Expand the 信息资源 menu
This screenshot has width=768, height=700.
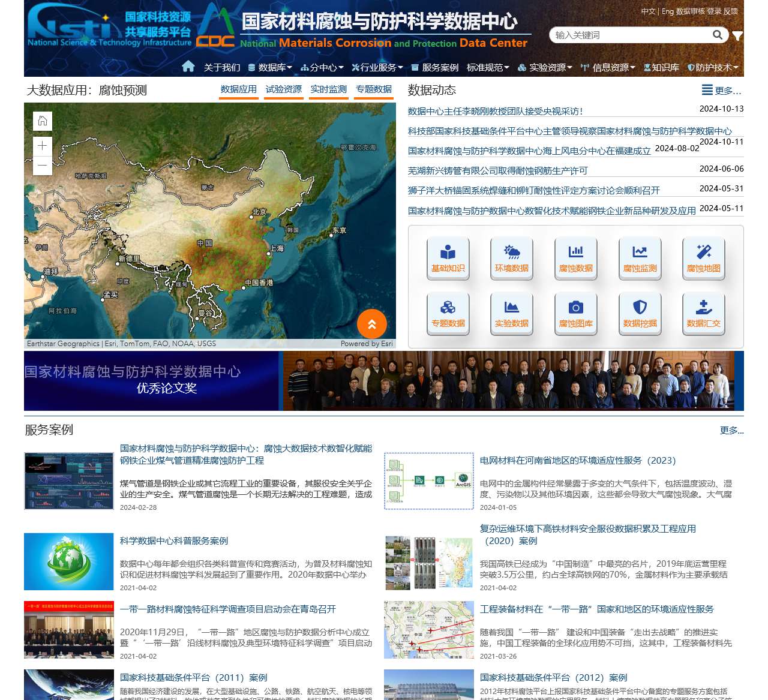(608, 67)
